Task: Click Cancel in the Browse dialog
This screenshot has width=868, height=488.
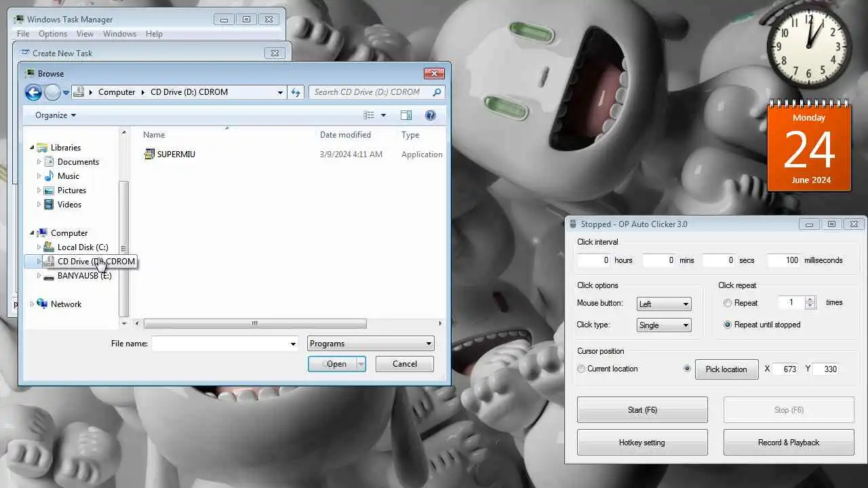Action: coord(405,364)
